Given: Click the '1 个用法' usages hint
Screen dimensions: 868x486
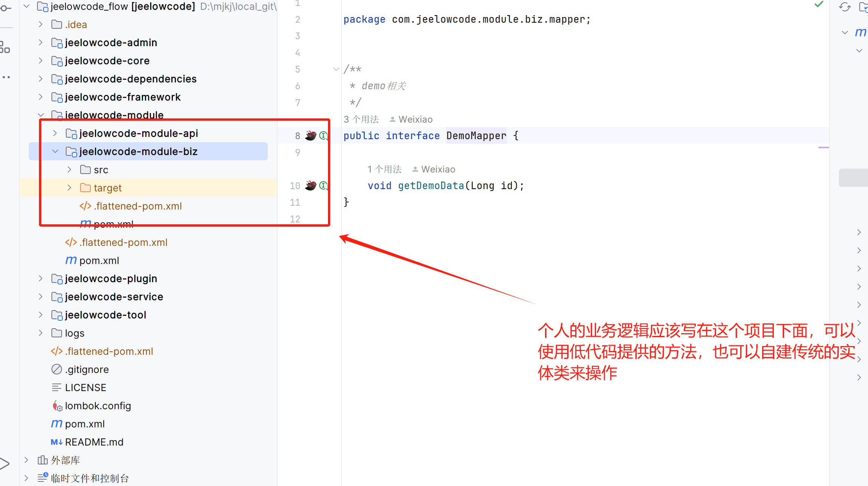Looking at the screenshot, I should [385, 169].
